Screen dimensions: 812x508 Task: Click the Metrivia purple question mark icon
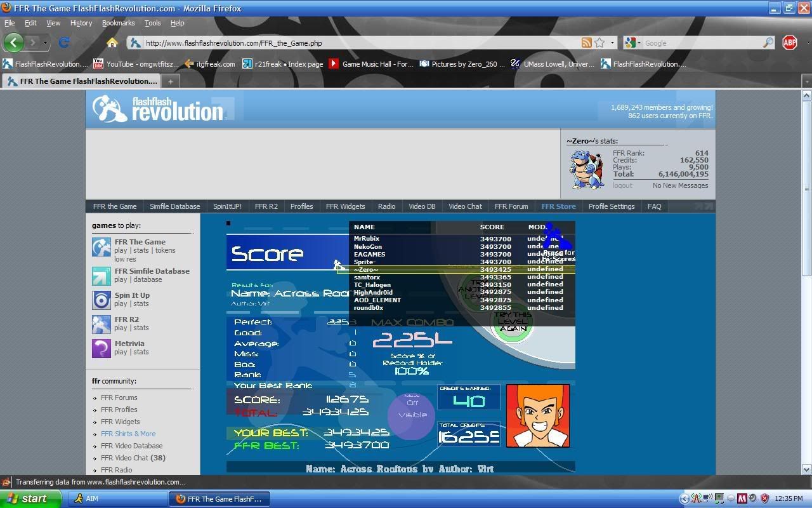coord(101,348)
